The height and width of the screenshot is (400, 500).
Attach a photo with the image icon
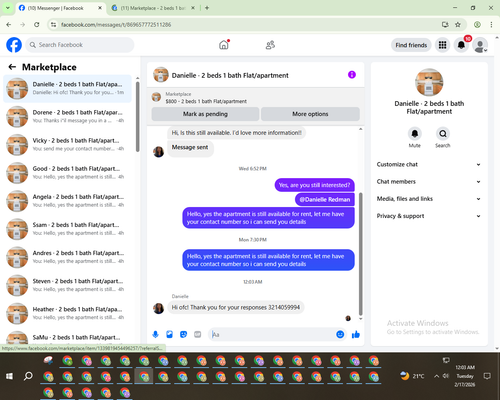(x=169, y=334)
